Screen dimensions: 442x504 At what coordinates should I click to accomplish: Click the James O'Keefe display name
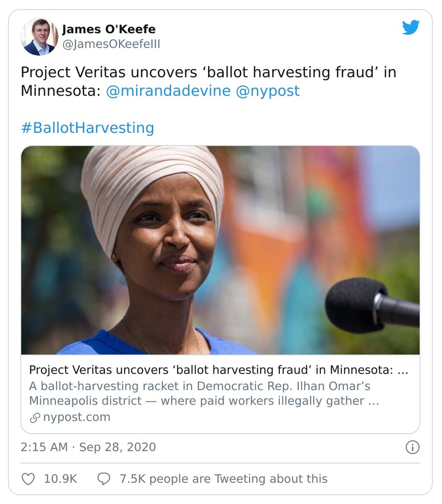(x=108, y=29)
